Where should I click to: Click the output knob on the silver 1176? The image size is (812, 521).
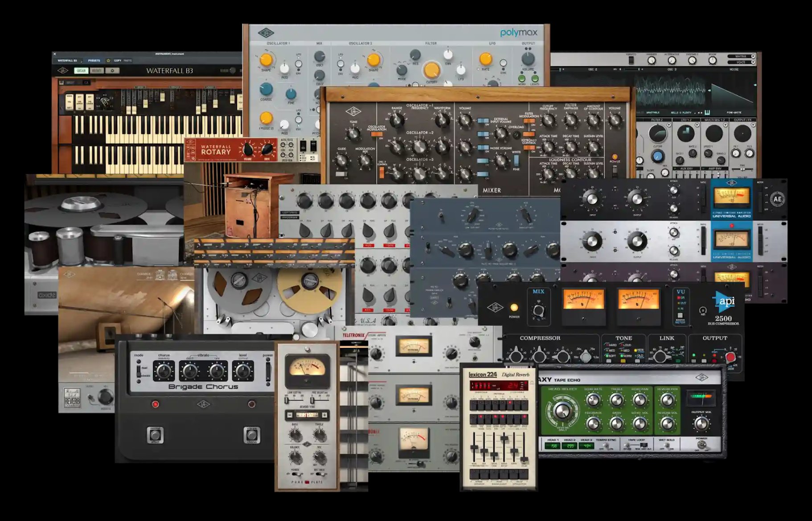(x=637, y=241)
